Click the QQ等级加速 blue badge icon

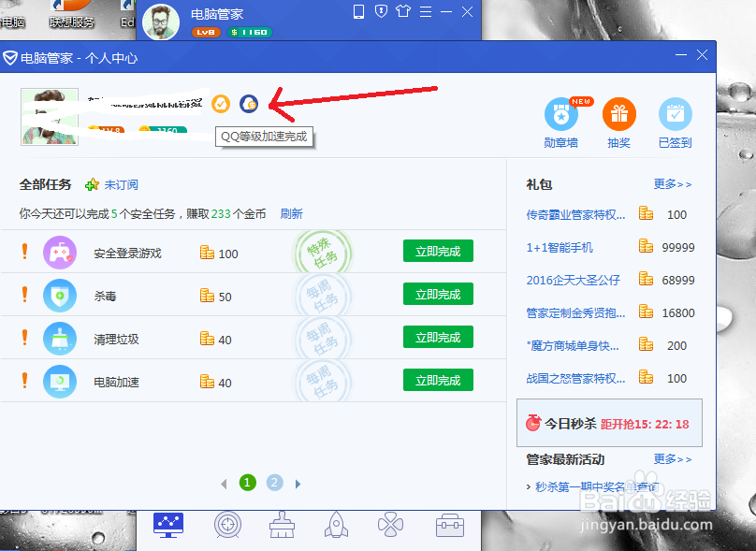(249, 104)
